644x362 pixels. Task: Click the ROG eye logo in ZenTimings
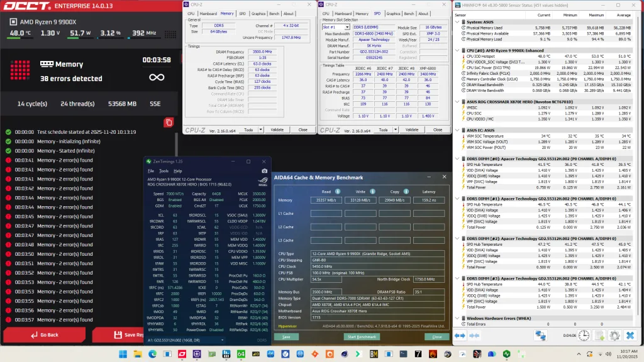tap(264, 180)
